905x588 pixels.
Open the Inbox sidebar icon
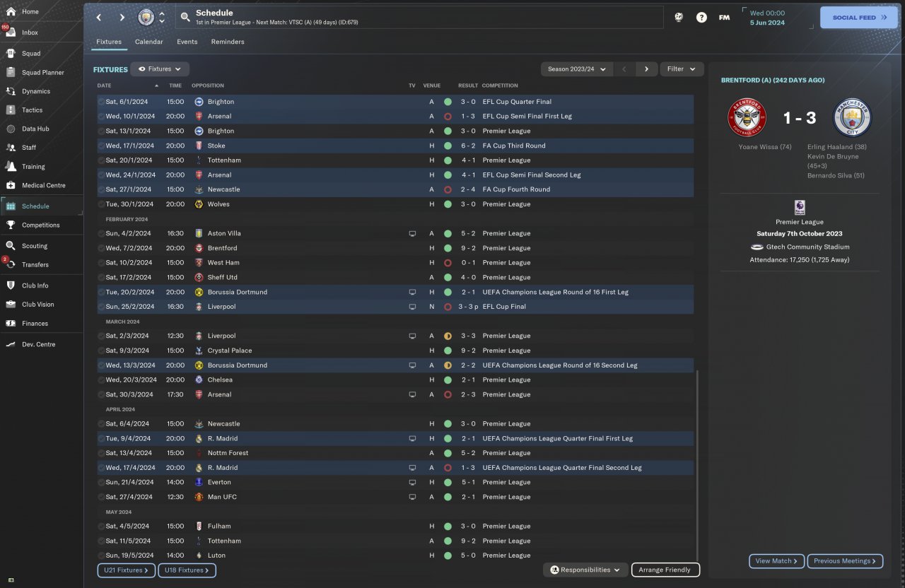pyautogui.click(x=11, y=33)
